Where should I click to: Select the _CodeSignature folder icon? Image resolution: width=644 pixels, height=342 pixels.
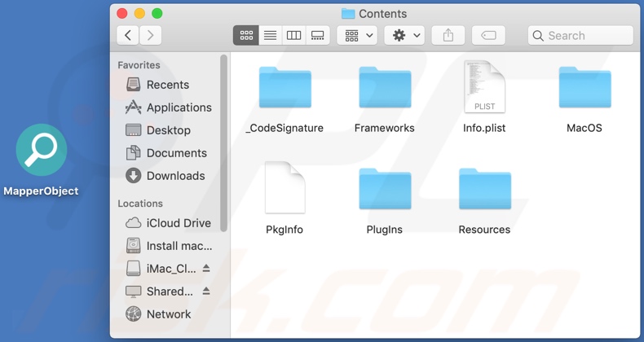(x=285, y=87)
